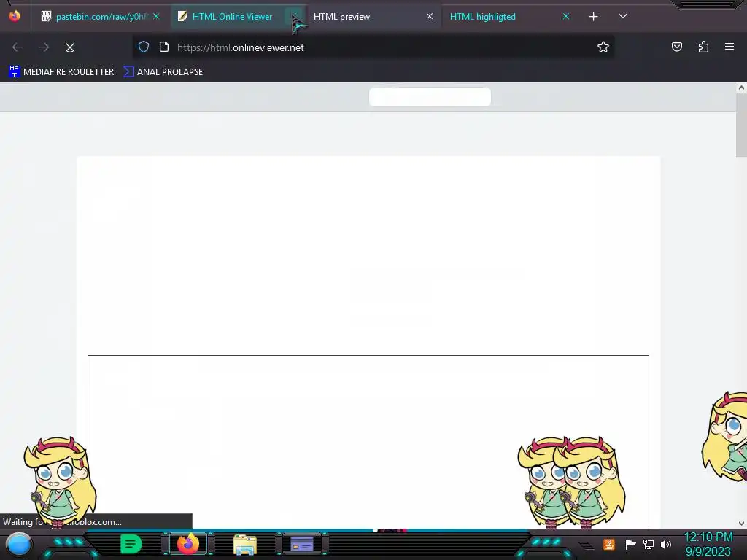
Task: Bookmark this page with the star
Action: click(603, 47)
